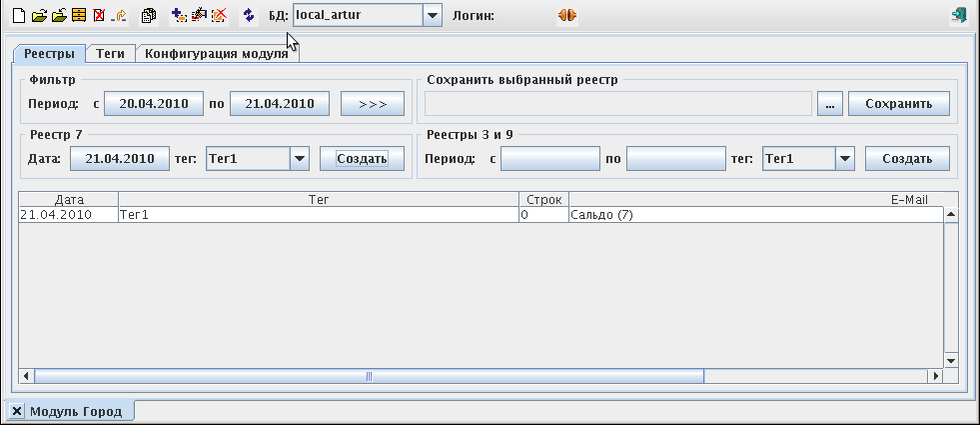Screen dimensions: 980x425
Task: Click the blank new document icon
Action: click(17, 16)
